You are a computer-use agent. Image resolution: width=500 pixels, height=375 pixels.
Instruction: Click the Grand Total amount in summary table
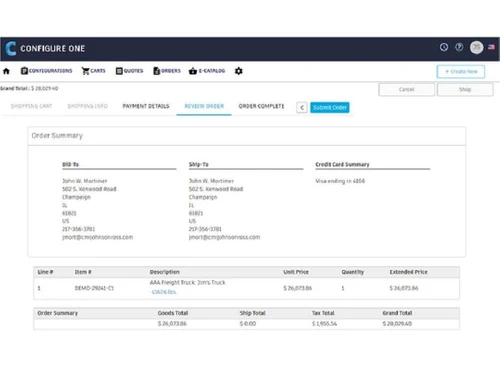(397, 324)
